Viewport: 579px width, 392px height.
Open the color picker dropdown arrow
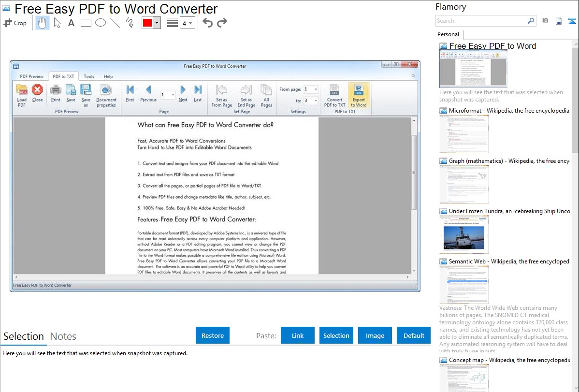pos(157,23)
